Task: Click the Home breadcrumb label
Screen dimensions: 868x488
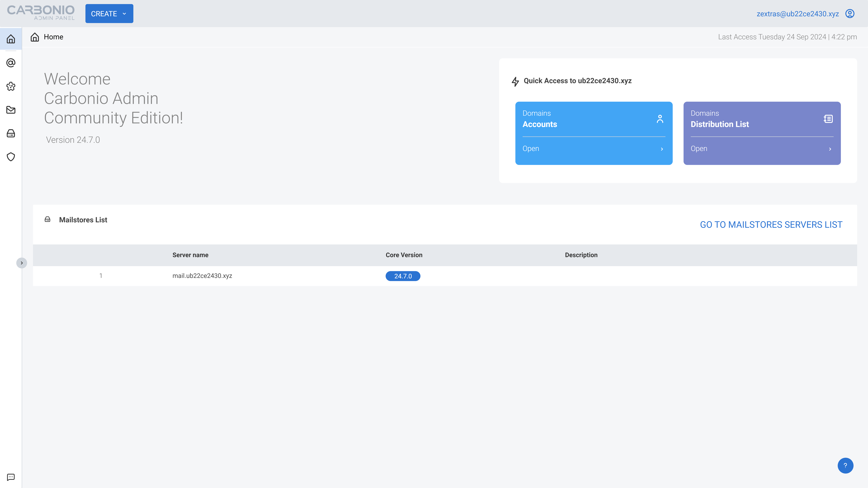Action: [54, 37]
